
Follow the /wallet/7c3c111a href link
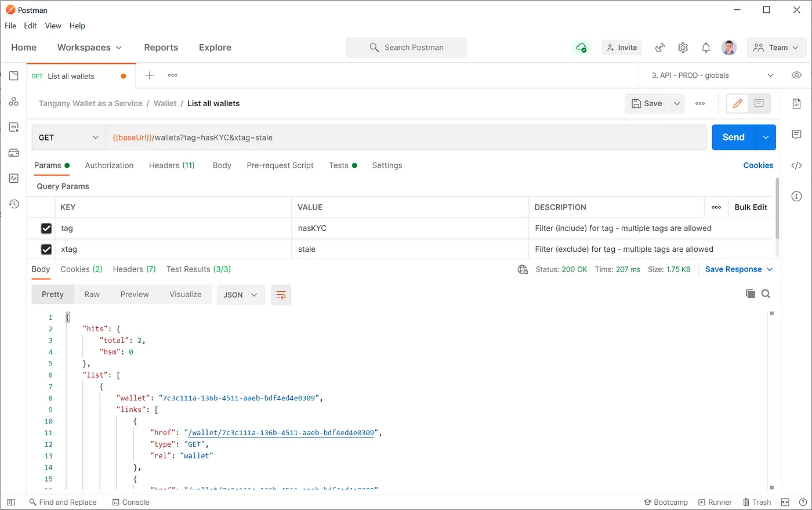pyautogui.click(x=281, y=433)
